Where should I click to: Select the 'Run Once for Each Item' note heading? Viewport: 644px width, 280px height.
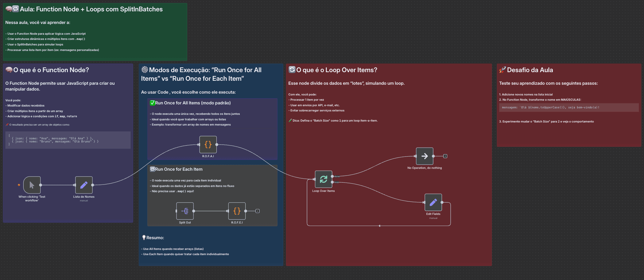click(179, 169)
